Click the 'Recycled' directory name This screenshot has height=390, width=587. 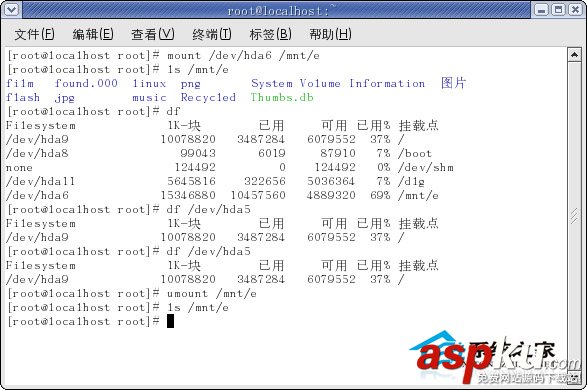pos(208,98)
